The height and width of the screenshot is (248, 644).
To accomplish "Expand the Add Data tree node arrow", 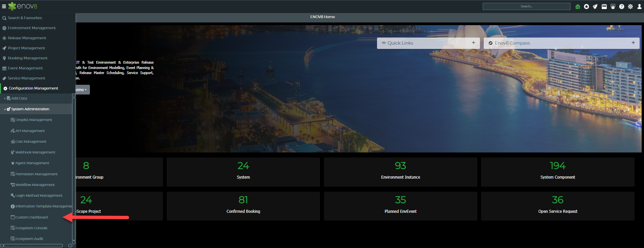I will 5,99.
